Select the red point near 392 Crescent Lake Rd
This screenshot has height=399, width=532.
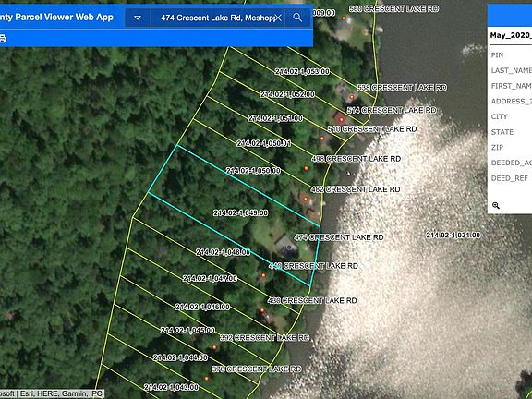coord(214,347)
